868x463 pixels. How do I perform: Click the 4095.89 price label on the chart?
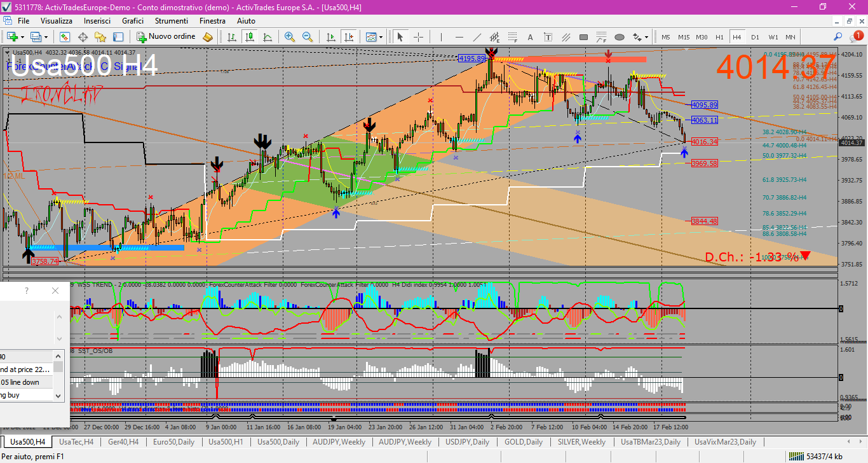(705, 105)
